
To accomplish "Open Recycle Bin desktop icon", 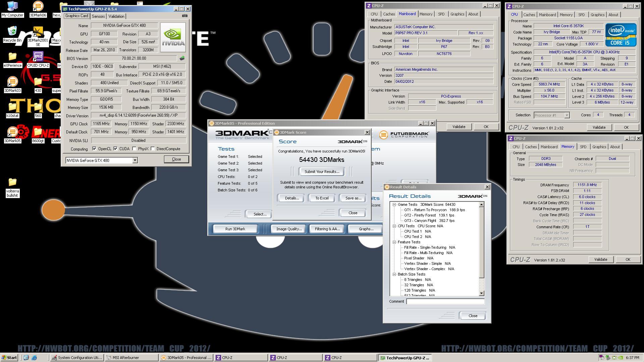I will [x=12, y=34].
